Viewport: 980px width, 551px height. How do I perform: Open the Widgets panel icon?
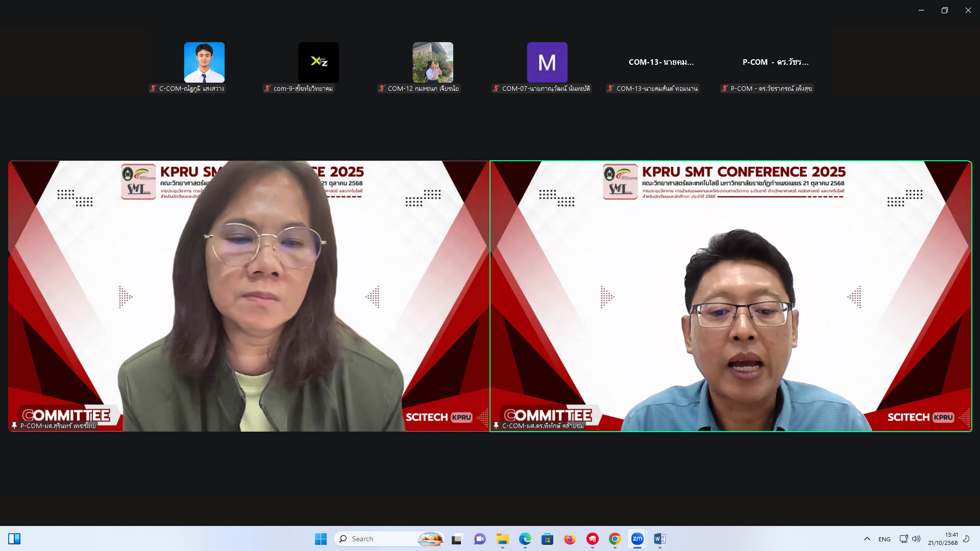(x=14, y=539)
